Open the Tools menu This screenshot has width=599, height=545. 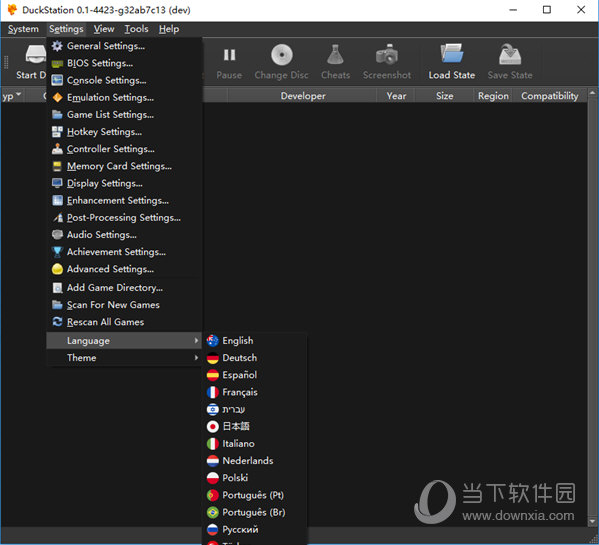(x=136, y=29)
